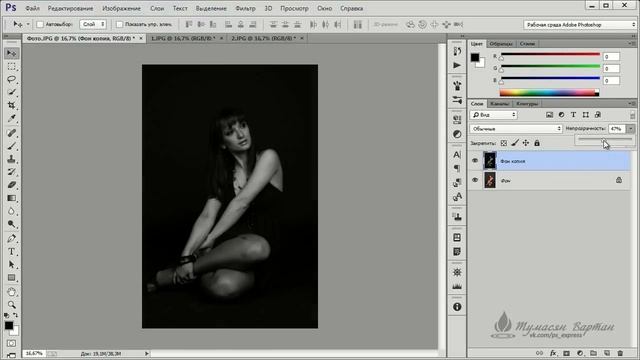
Task: Open the layer filter Вид dropdown
Action: pos(494,115)
